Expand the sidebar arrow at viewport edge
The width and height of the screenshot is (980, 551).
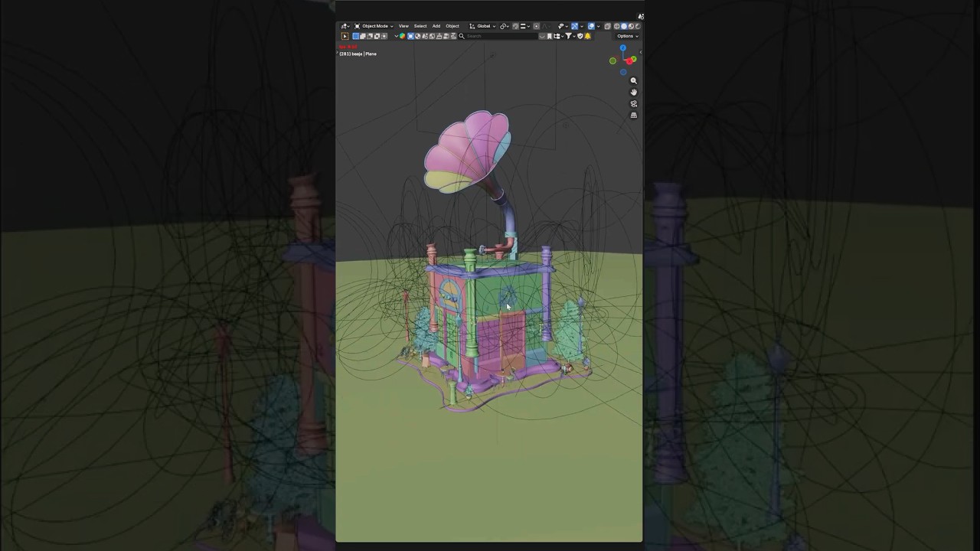coord(640,51)
